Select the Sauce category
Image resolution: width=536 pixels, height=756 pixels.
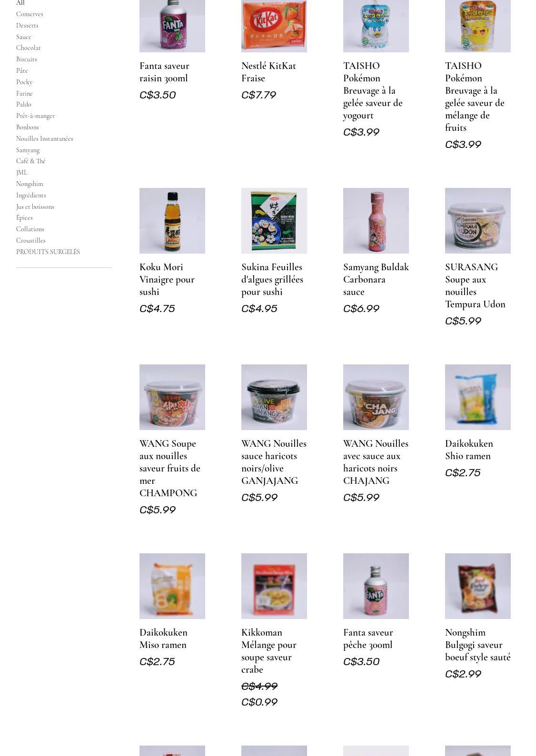click(x=24, y=37)
